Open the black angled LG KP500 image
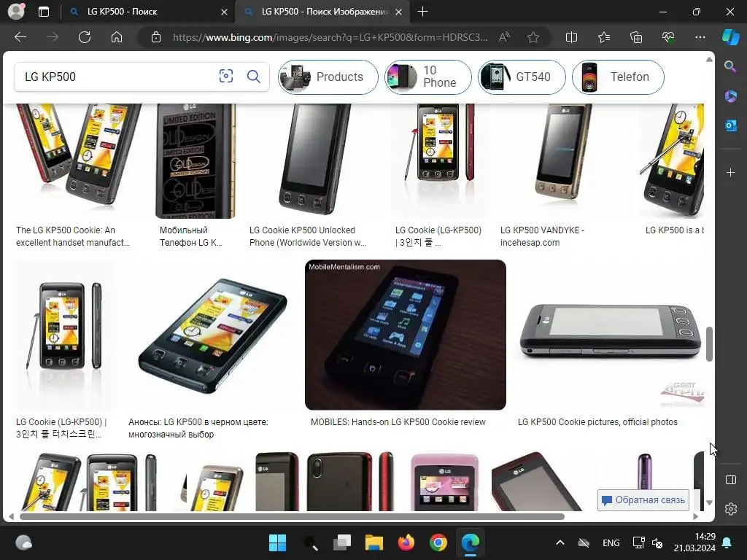 point(212,335)
